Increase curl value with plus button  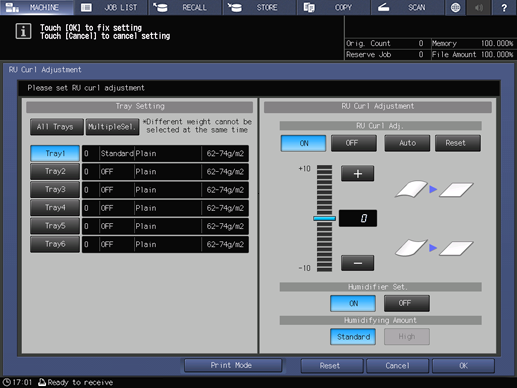point(357,173)
